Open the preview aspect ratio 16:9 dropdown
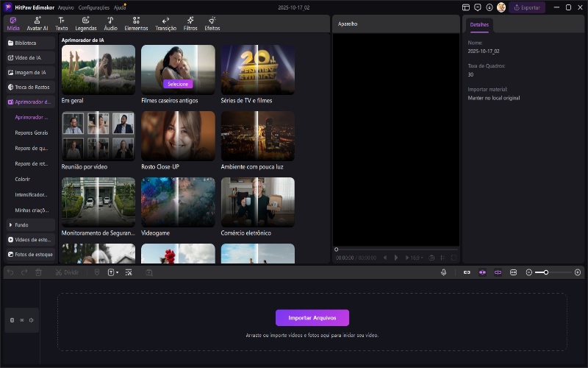The width and height of the screenshot is (588, 368). click(415, 258)
